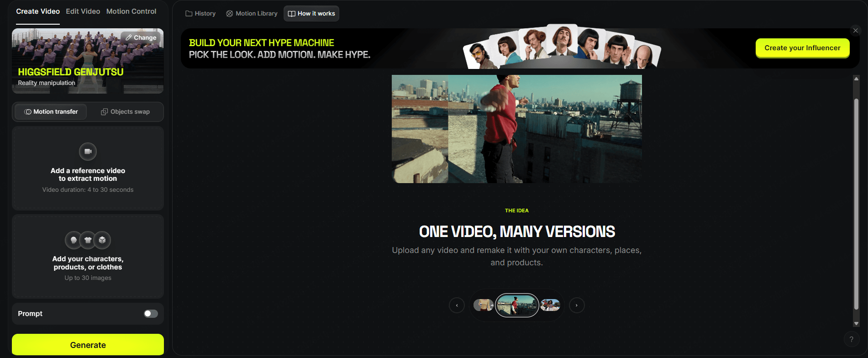868x358 pixels.
Task: Click the pencil Change button on preset
Action: (x=141, y=38)
